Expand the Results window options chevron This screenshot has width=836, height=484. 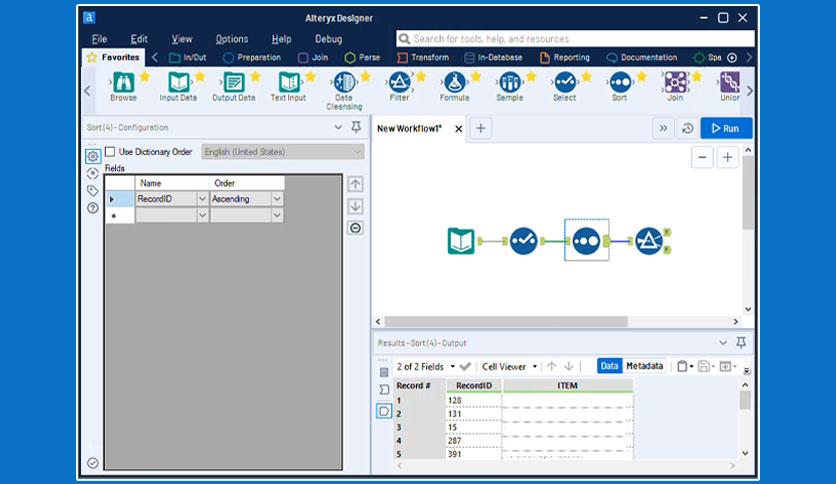coord(723,343)
